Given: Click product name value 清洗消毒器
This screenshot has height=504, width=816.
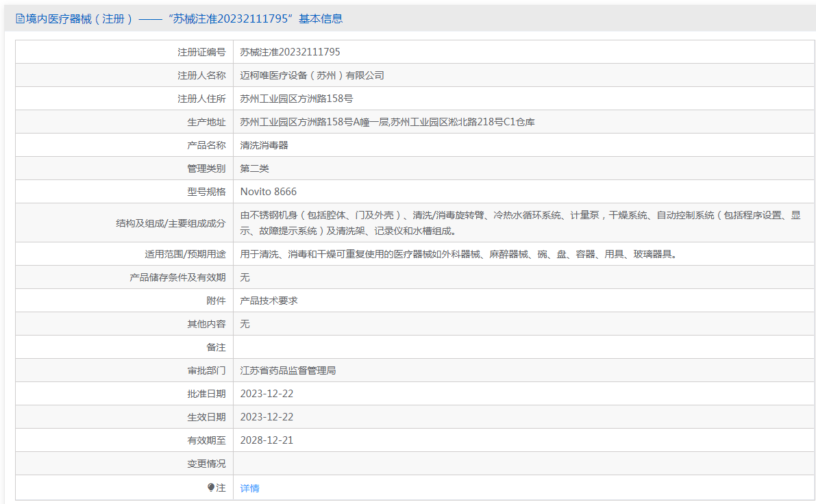Looking at the screenshot, I should point(264,145).
